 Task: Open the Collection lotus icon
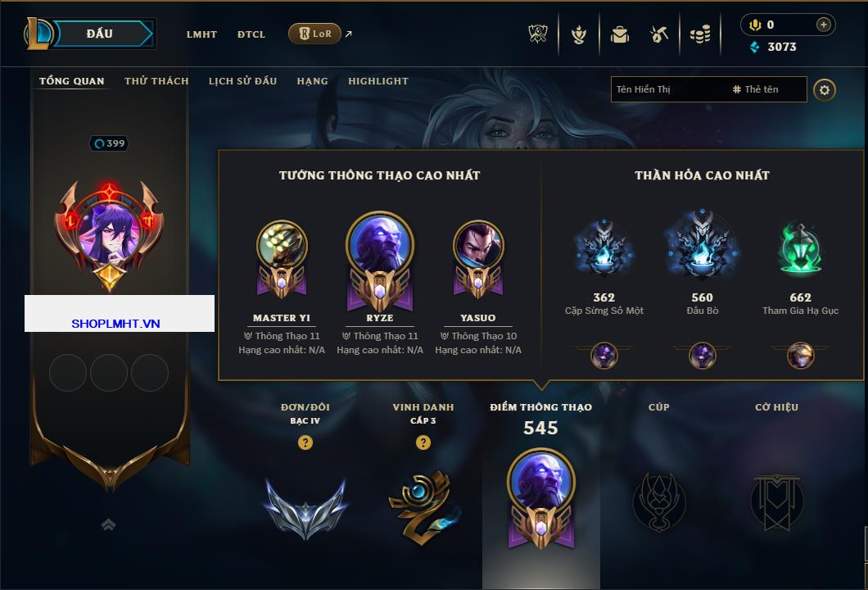pyautogui.click(x=579, y=35)
